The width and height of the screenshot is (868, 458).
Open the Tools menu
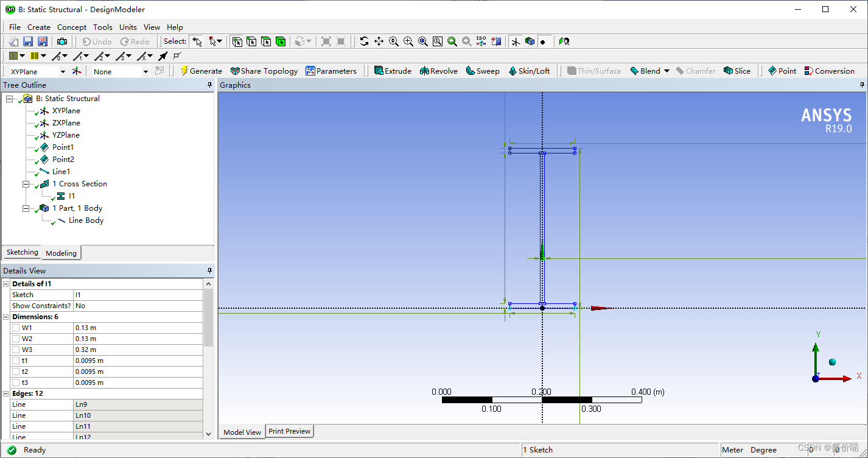(x=102, y=27)
